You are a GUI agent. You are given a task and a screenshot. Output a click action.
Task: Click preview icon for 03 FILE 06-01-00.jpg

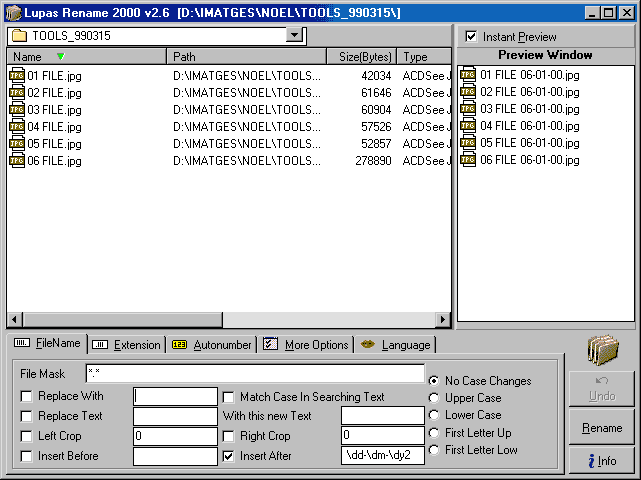tap(468, 109)
